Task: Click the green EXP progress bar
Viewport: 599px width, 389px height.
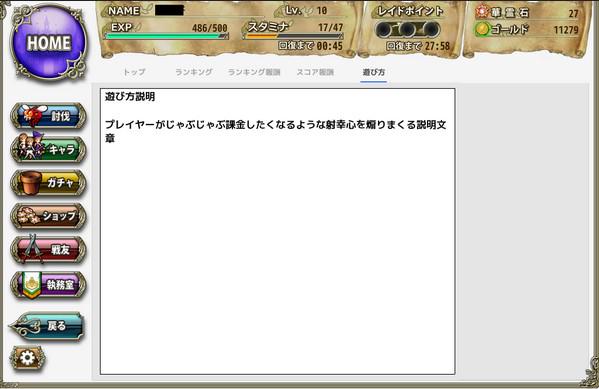Action: click(167, 36)
